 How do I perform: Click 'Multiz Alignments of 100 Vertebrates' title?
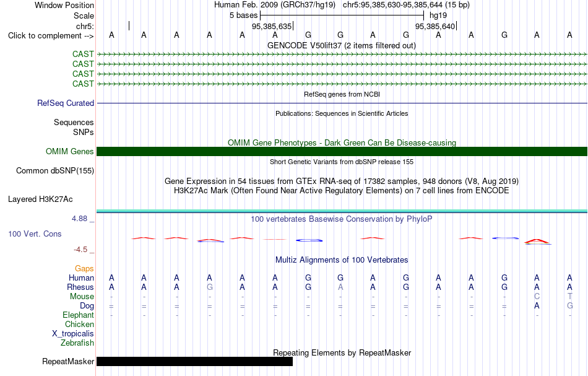(x=342, y=260)
